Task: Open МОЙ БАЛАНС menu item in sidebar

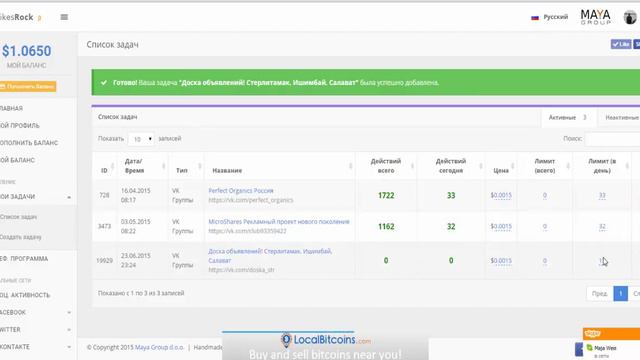Action: 17,160
